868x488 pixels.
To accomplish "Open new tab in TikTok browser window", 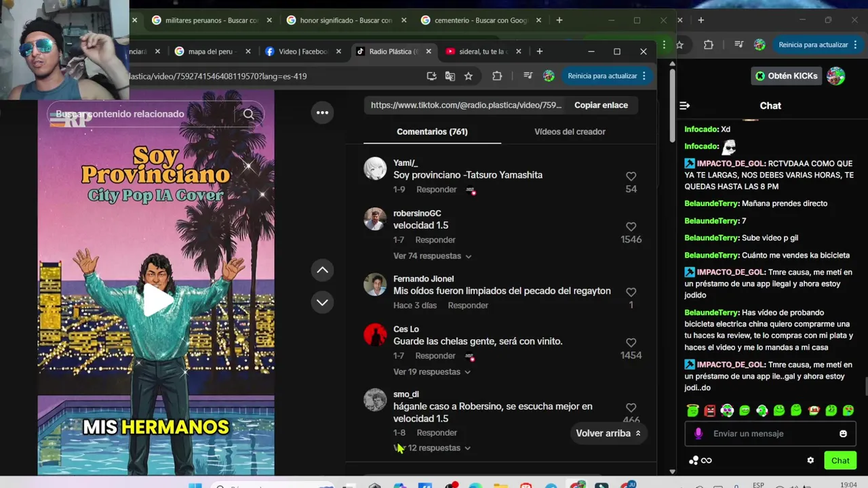I will point(539,52).
